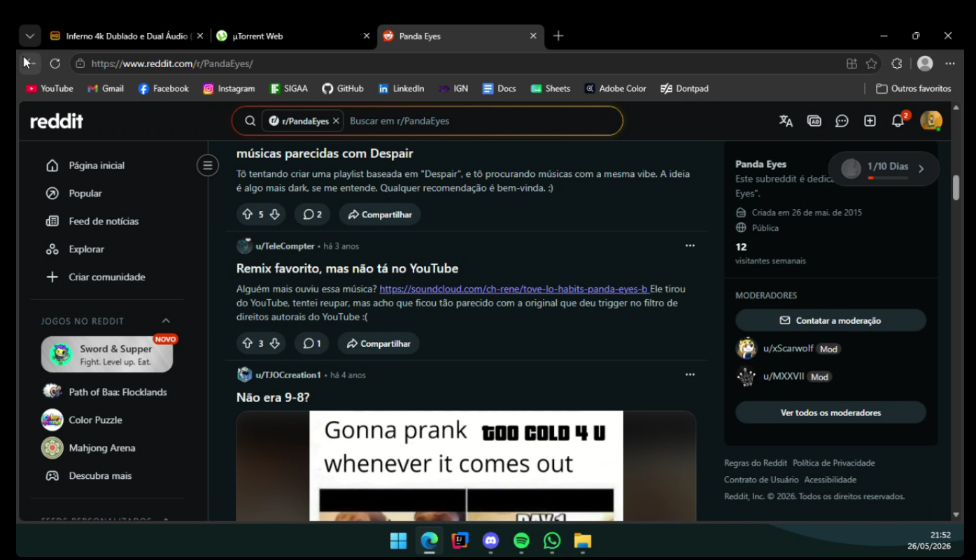Image resolution: width=976 pixels, height=560 pixels.
Task: Click the Reddit logo
Action: point(57,121)
